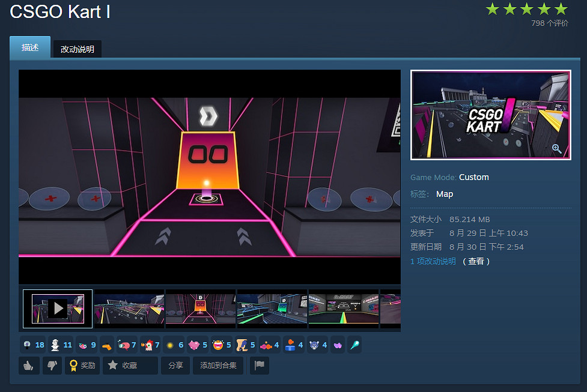This screenshot has width=587, height=392.
Task: Click the white statue bust award with 11
Action: pyautogui.click(x=60, y=345)
